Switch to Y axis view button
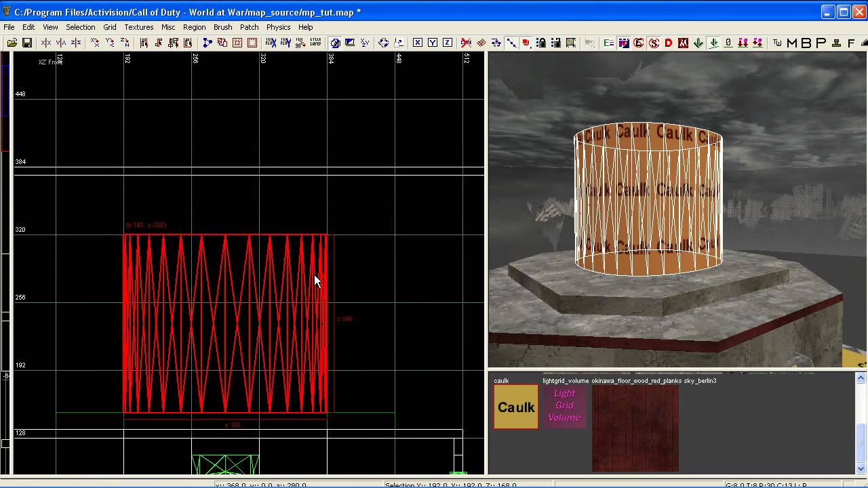The image size is (868, 488). coord(433,43)
